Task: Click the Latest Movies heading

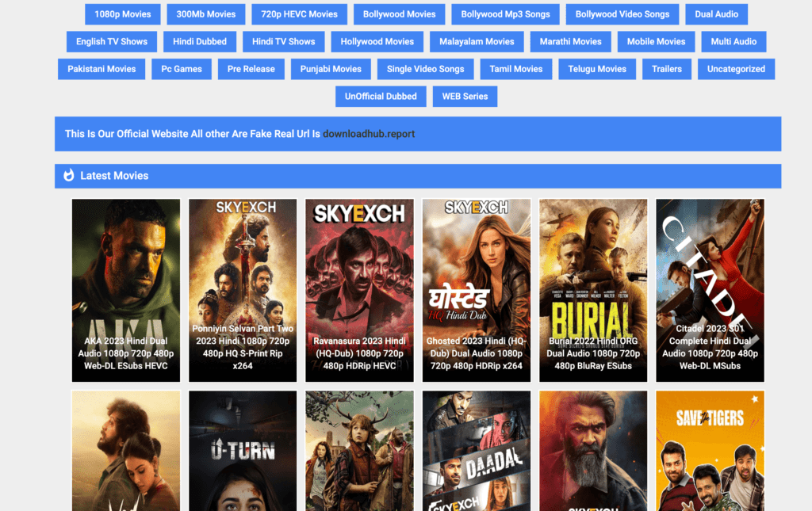Action: [x=114, y=176]
